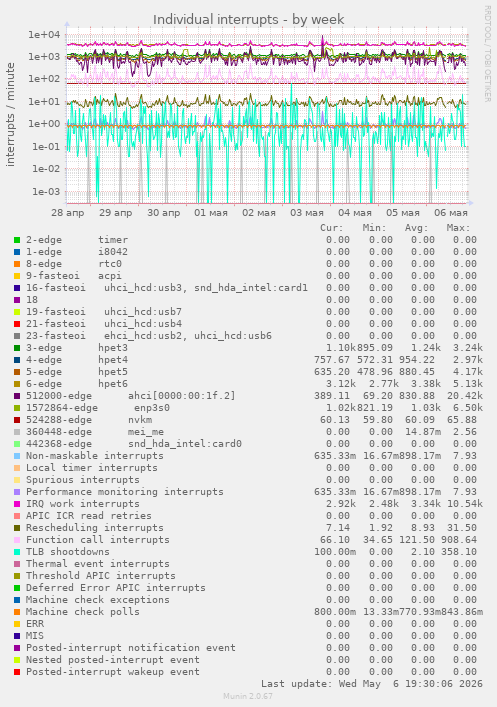Click the cyan swatch beside TLB shootdowns

[17, 552]
